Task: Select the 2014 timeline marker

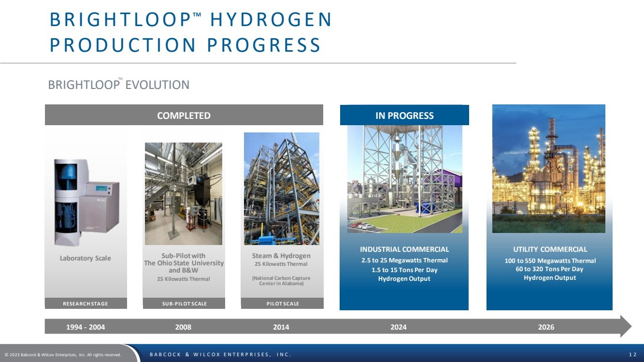Action: point(281,327)
